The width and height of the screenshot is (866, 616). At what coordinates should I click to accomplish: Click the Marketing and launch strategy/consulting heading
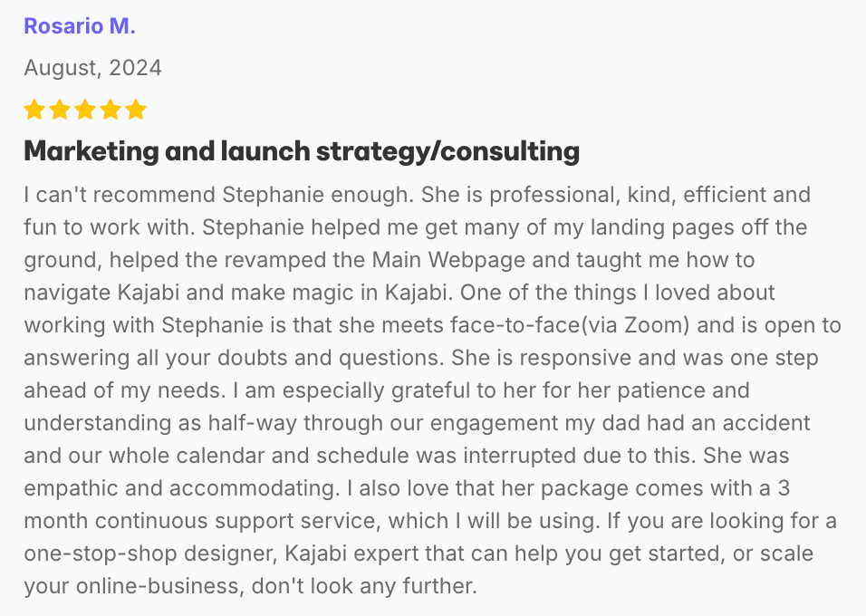pos(302,150)
